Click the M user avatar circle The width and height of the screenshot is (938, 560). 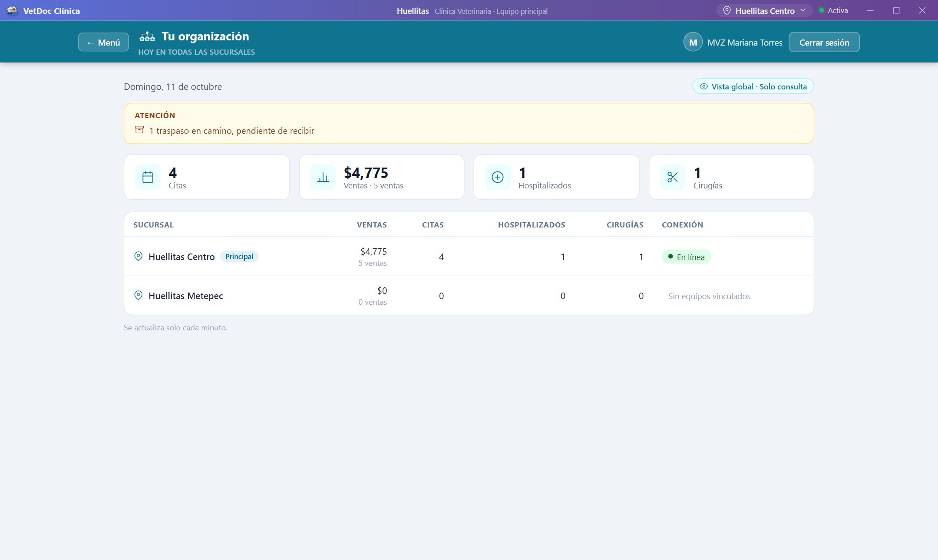pyautogui.click(x=693, y=42)
